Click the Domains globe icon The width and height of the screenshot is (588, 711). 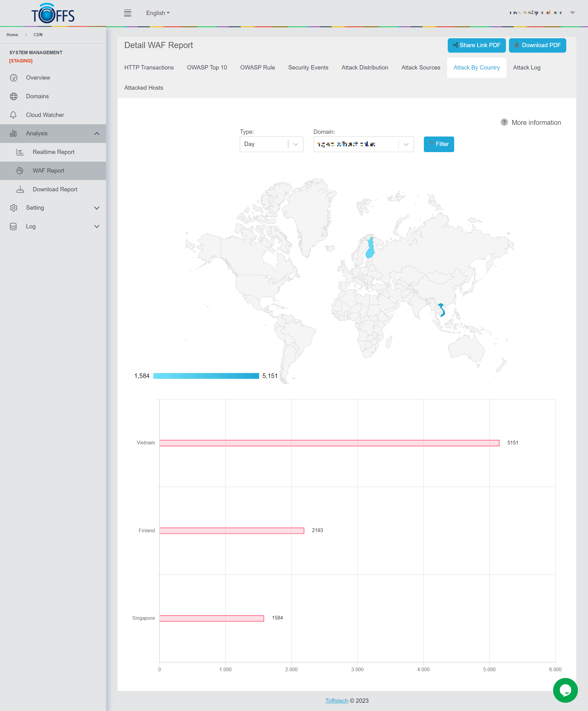(13, 96)
